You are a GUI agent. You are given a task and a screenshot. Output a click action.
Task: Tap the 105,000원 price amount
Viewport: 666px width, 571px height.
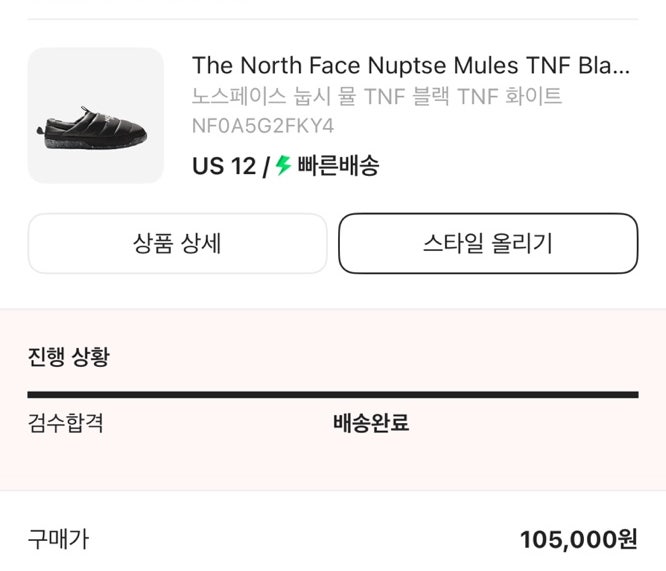click(x=578, y=540)
